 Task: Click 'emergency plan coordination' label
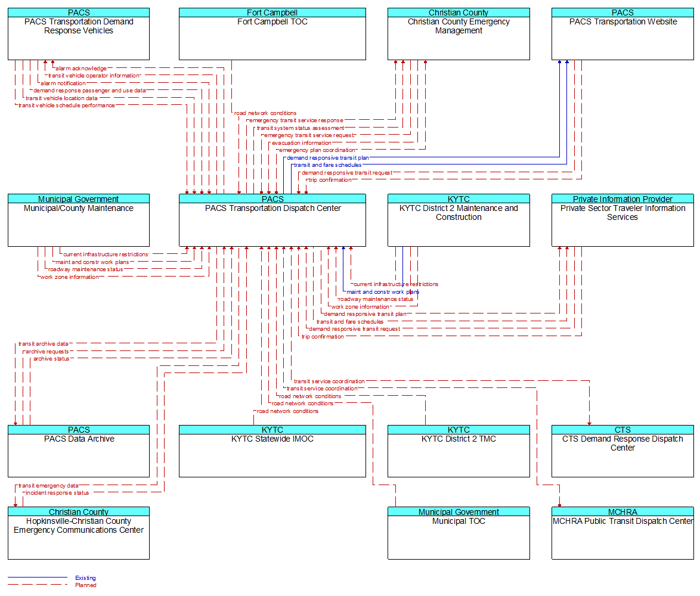coord(317,150)
